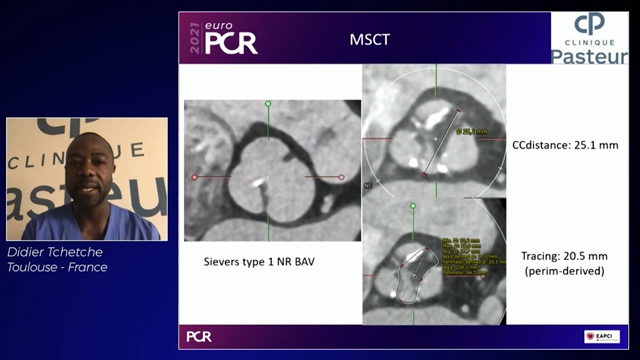Image resolution: width=640 pixels, height=360 pixels.
Task: Click the PCR logo in slide footer
Action: point(199,337)
